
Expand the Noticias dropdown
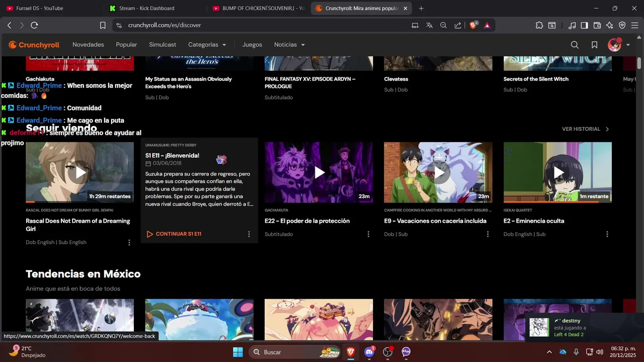click(x=290, y=45)
